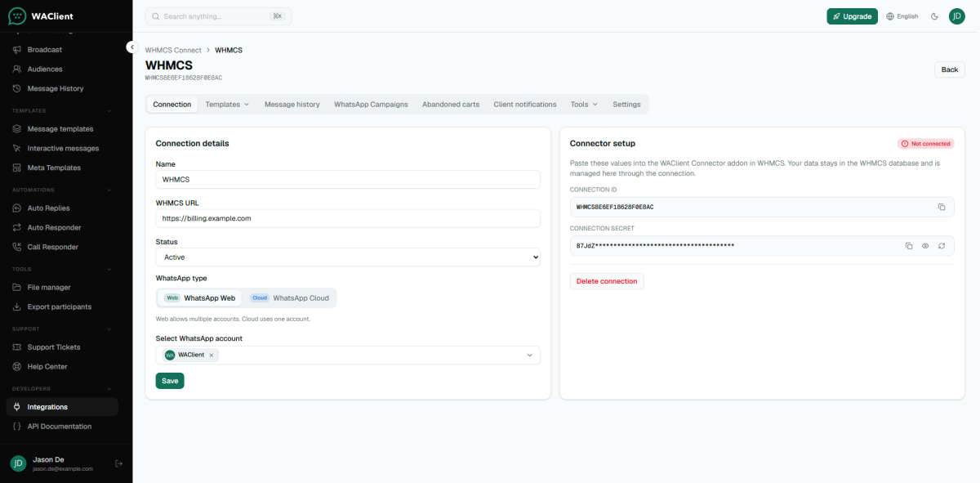Collapse the Templates sidebar section

(109, 110)
